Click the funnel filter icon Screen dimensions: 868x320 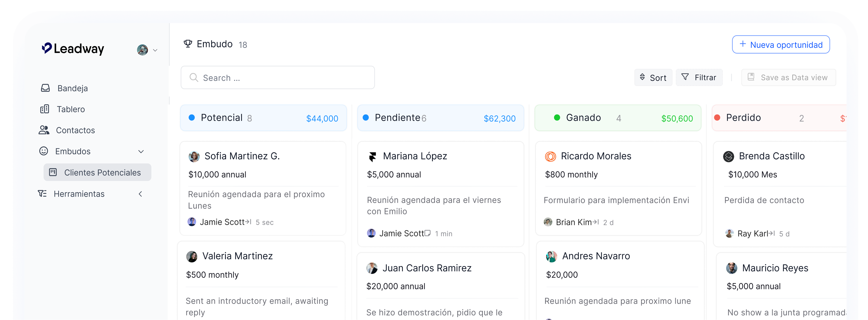[x=685, y=77]
